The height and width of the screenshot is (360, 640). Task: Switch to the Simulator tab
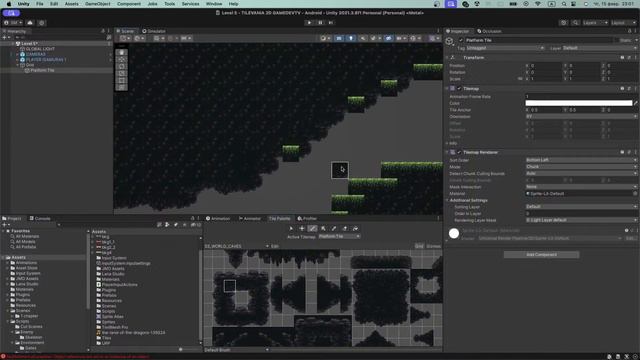coord(154,31)
